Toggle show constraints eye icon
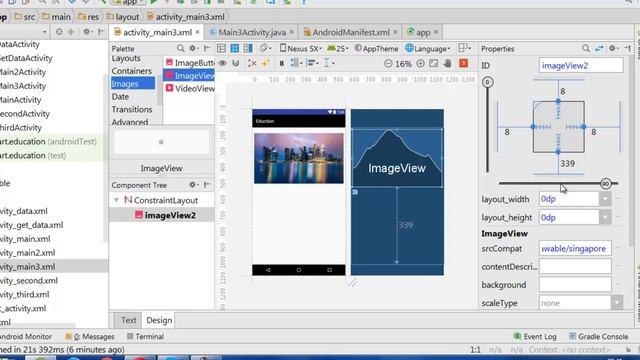The width and height of the screenshot is (640, 360). (222, 63)
